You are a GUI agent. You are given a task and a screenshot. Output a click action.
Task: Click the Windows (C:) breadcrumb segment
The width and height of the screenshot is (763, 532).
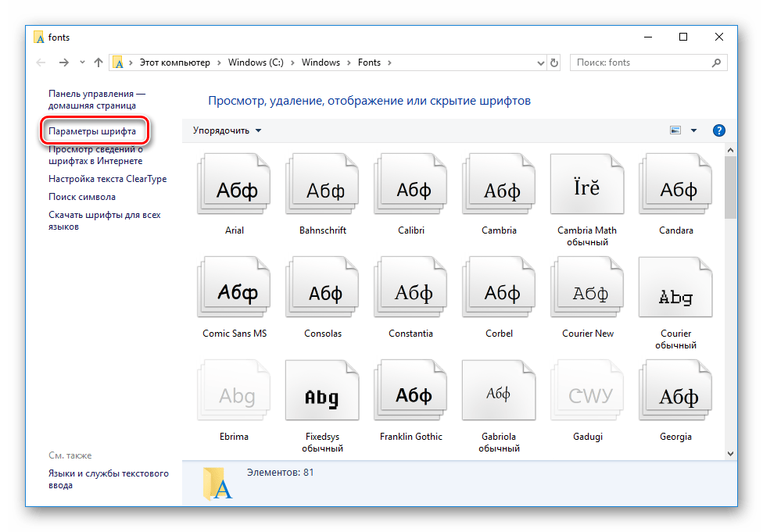(257, 62)
